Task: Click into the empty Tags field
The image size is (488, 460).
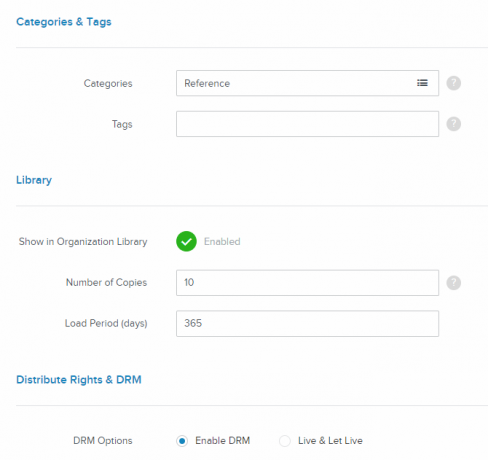Action: [307, 124]
